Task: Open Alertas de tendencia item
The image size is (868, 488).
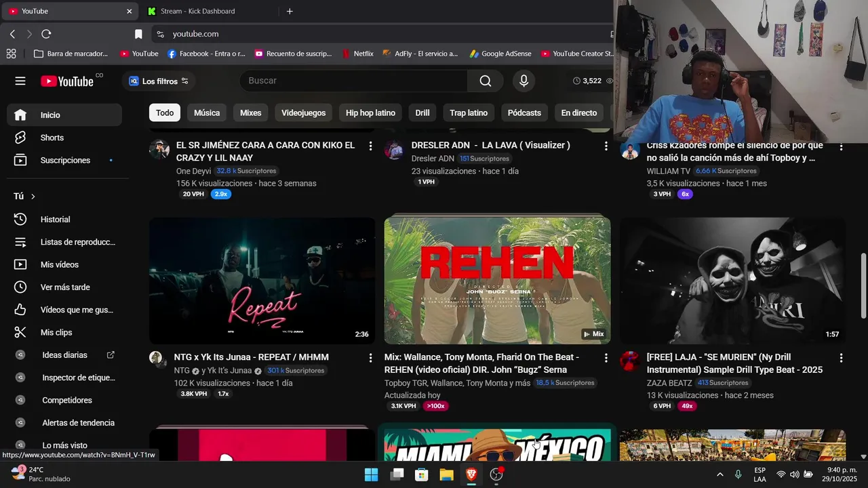Action: (x=64, y=423)
